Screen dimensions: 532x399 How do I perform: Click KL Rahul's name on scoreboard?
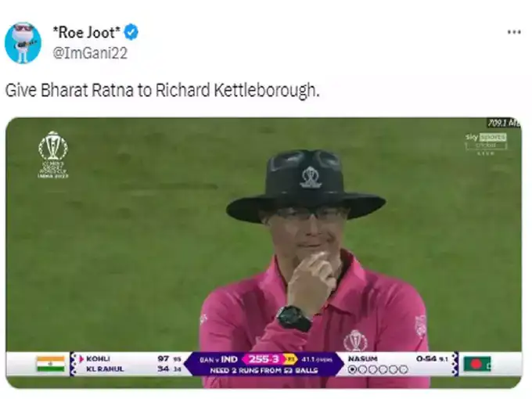[x=105, y=369]
